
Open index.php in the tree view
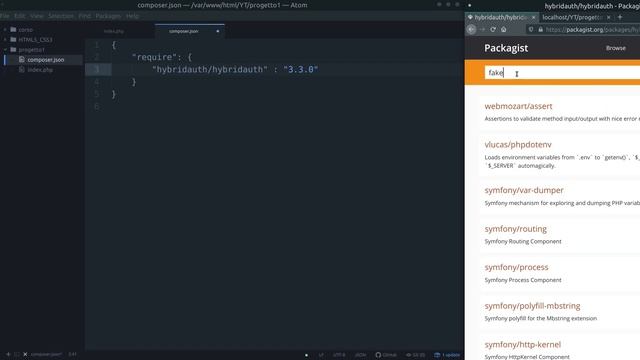click(x=40, y=70)
